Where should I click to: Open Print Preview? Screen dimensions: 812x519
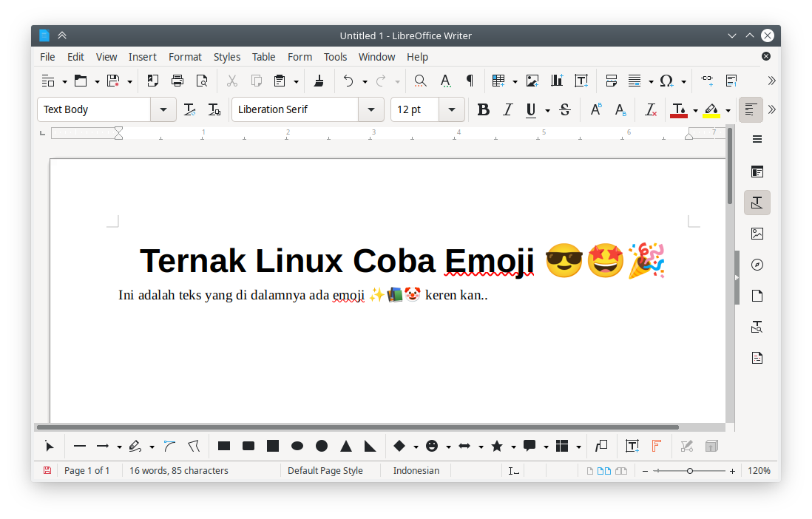[x=202, y=81]
